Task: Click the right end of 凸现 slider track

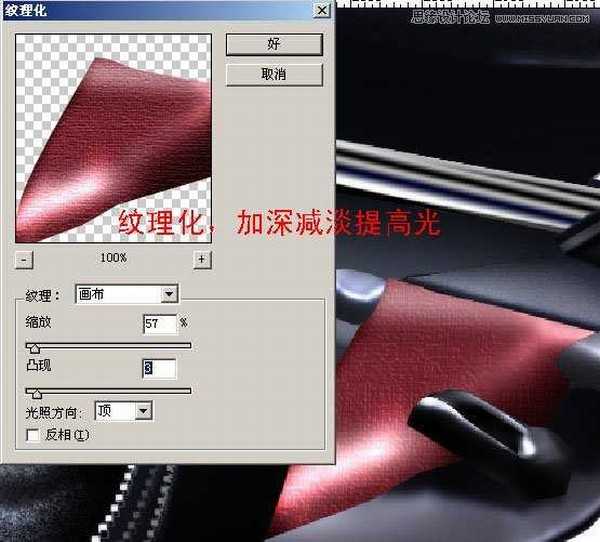Action: coord(187,391)
